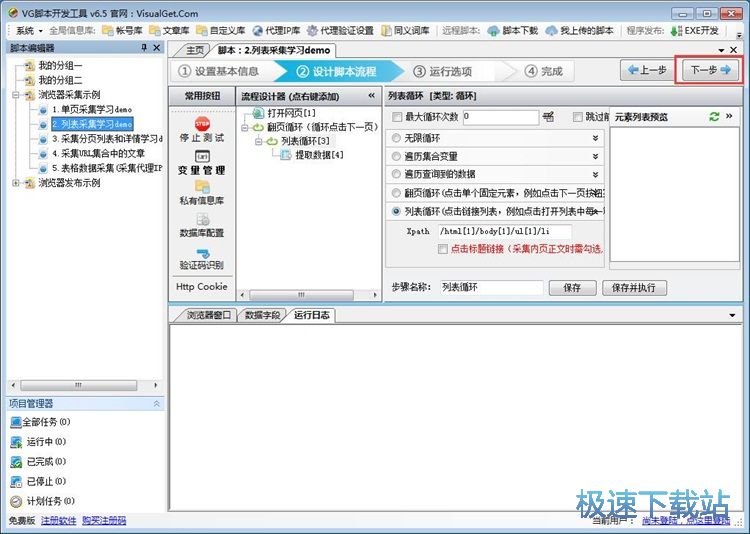Show 运行中 (0) running tasks
The height and width of the screenshot is (534, 750).
click(x=38, y=442)
